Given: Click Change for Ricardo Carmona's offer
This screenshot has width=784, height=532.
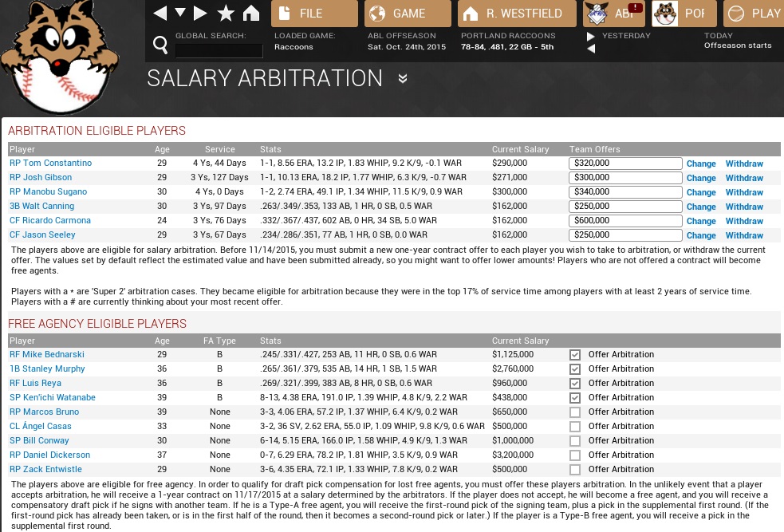Looking at the screenshot, I should [700, 221].
